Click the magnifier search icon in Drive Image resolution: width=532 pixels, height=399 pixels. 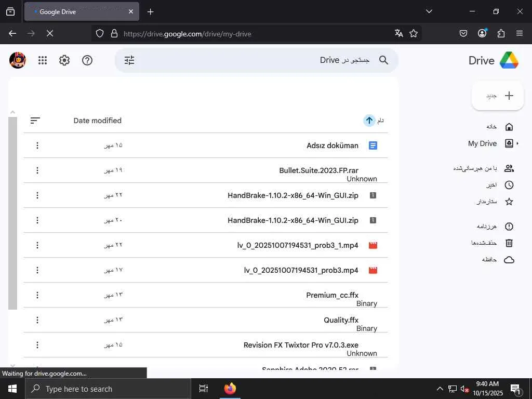pos(384,60)
